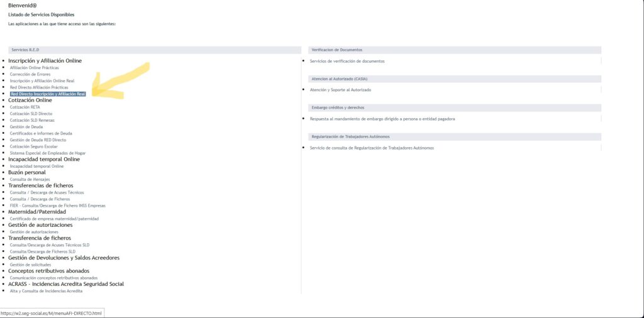Click Certificado de empresa maternidad/paternidad
This screenshot has height=318, width=644.
pos(54,219)
